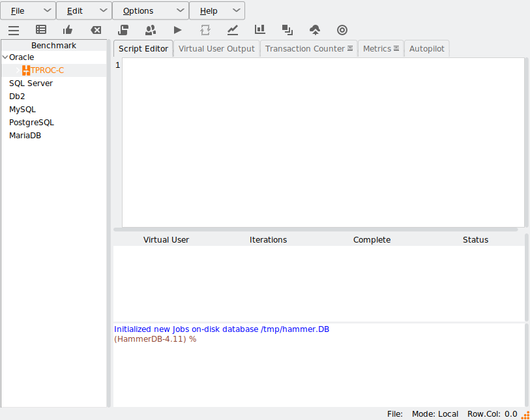The width and height of the screenshot is (530, 420).
Task: Select MariaDB in the benchmark tree
Action: 25,136
